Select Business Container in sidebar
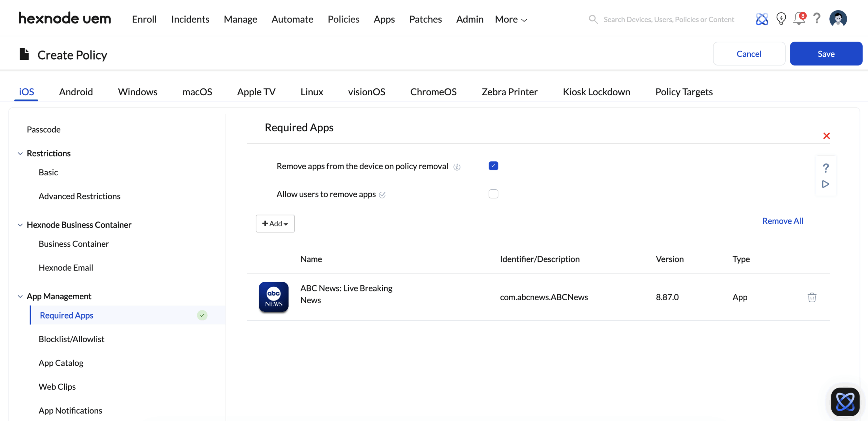 pos(74,244)
